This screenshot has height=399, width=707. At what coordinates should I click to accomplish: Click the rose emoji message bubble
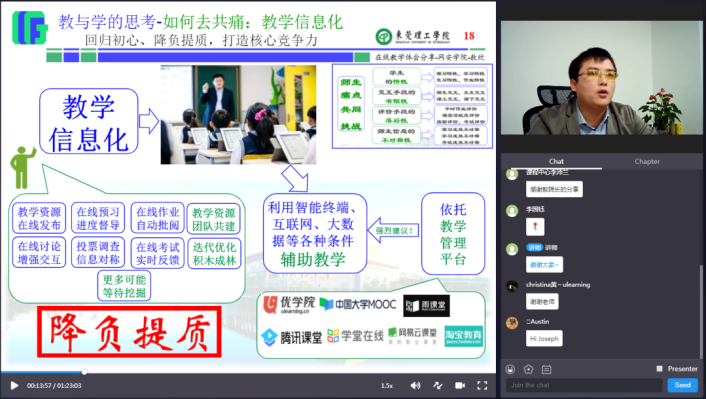[535, 226]
